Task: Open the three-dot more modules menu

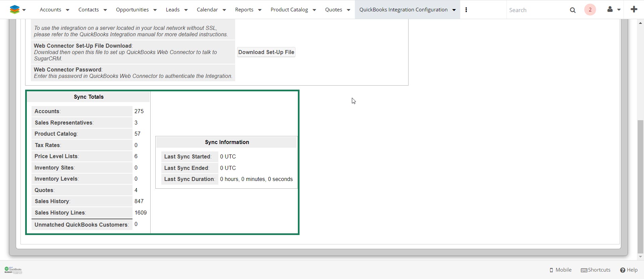Action: tap(466, 10)
